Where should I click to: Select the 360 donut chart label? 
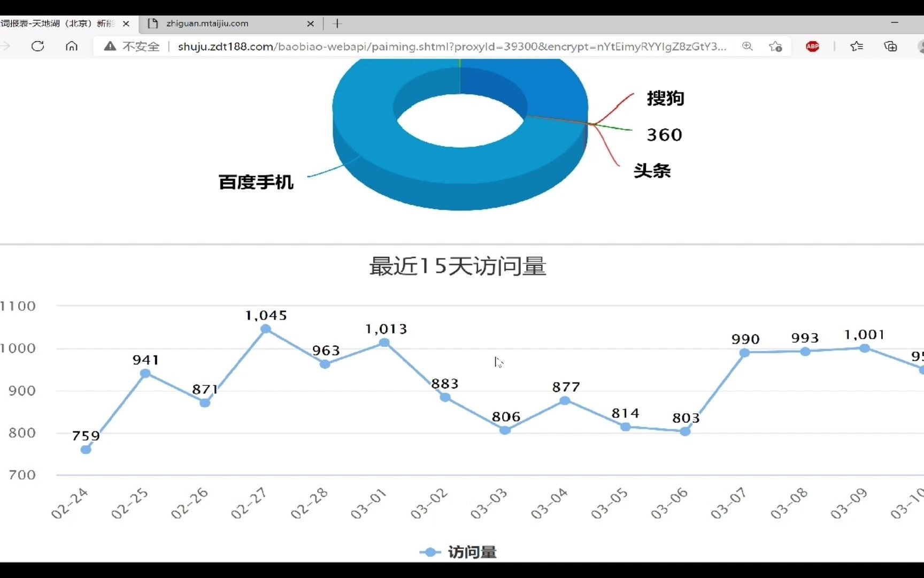(665, 135)
